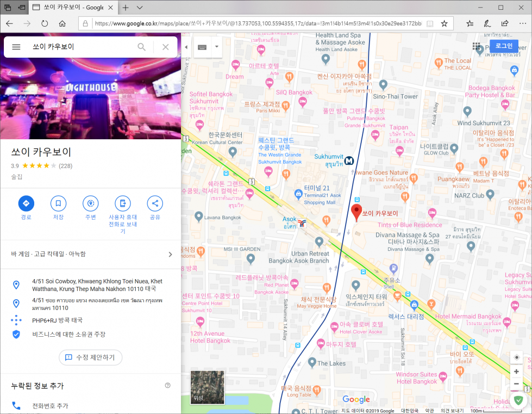Viewport: 532px width, 414px height.
Task: Click the set tabs aside icon
Action: (22, 8)
